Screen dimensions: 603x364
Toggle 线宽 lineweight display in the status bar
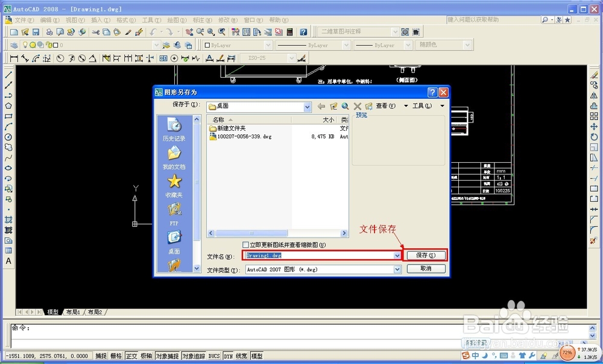pyautogui.click(x=242, y=356)
